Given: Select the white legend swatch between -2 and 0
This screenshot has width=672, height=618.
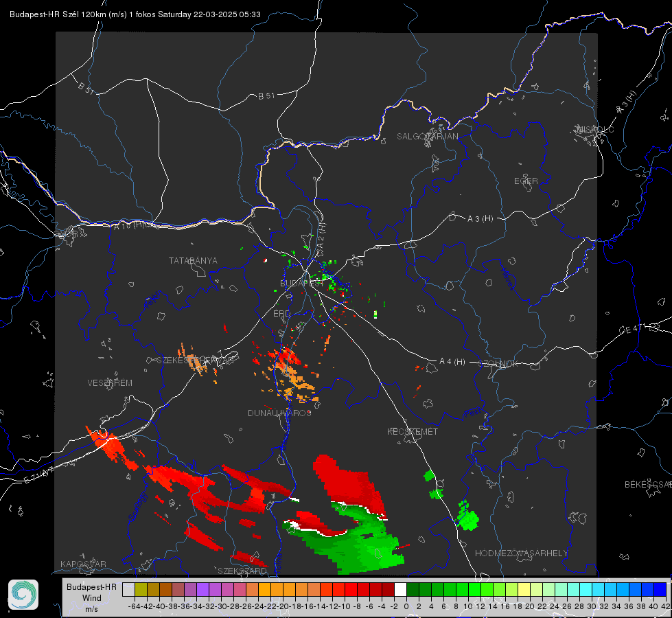Looking at the screenshot, I should tap(400, 590).
